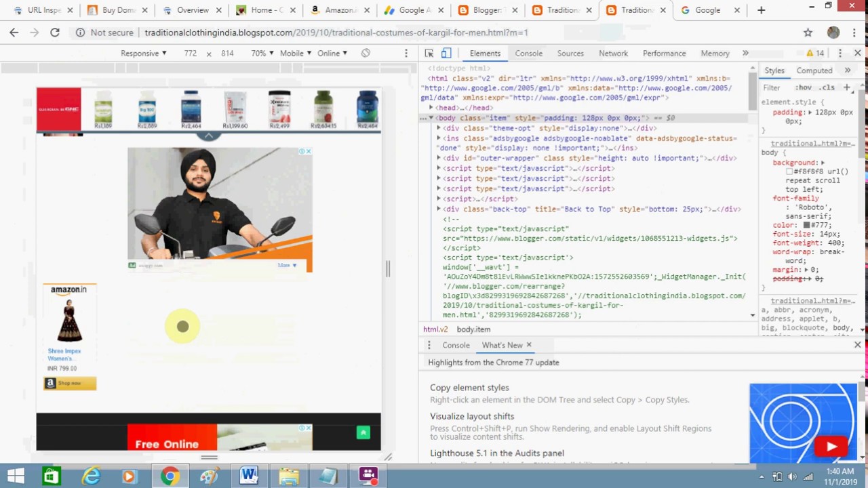Screen dimensions: 868x488
Task: Open the Sources tab
Action: (x=570, y=53)
